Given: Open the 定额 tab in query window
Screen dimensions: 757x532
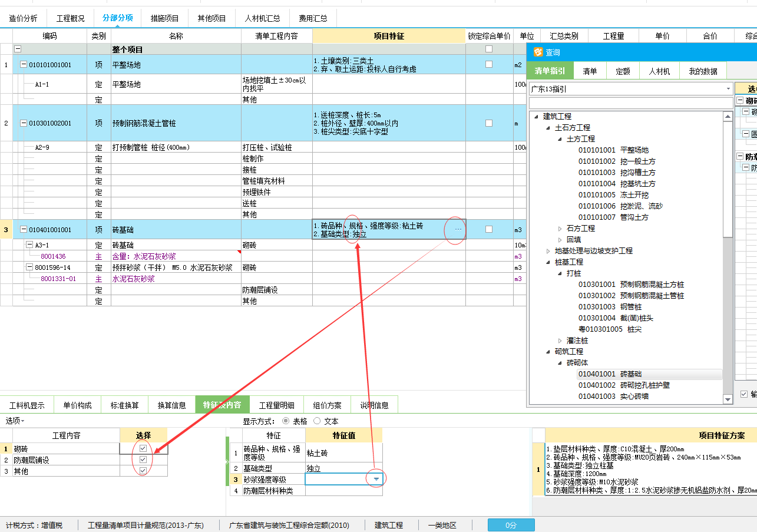Looking at the screenshot, I should click(x=623, y=71).
